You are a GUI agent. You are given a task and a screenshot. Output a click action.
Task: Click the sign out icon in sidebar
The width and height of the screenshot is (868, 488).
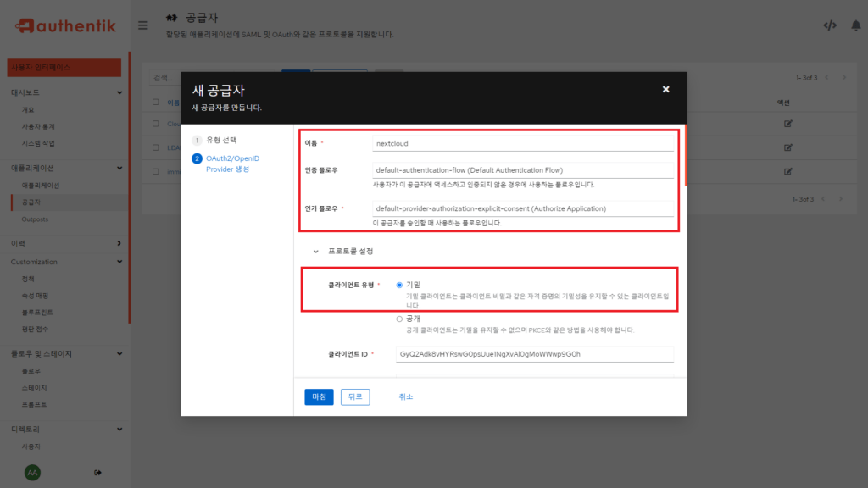(98, 473)
